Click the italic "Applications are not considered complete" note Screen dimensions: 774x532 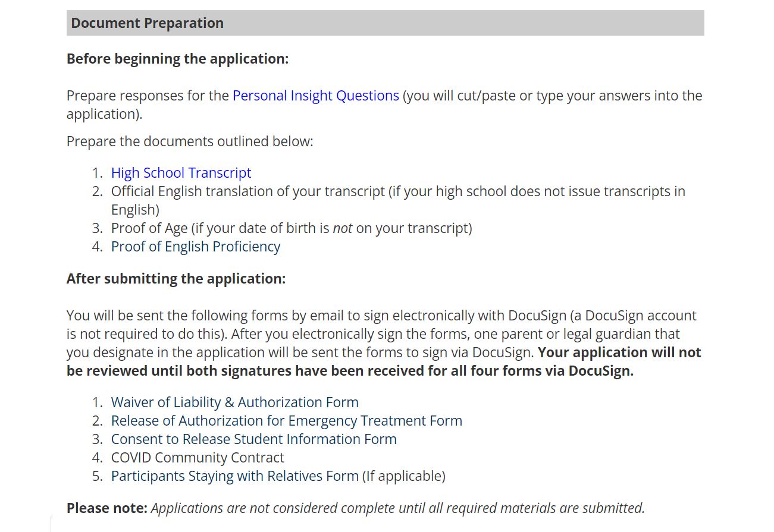[397, 508]
